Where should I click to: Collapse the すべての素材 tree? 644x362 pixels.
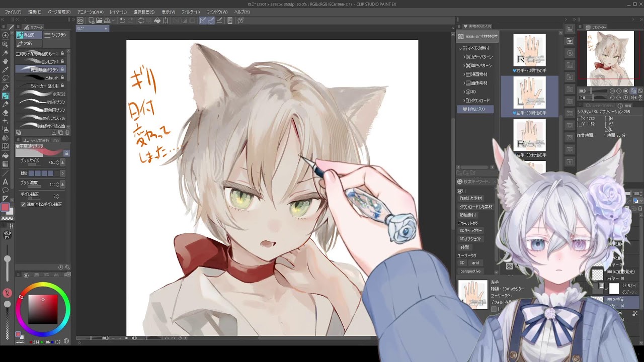460,48
